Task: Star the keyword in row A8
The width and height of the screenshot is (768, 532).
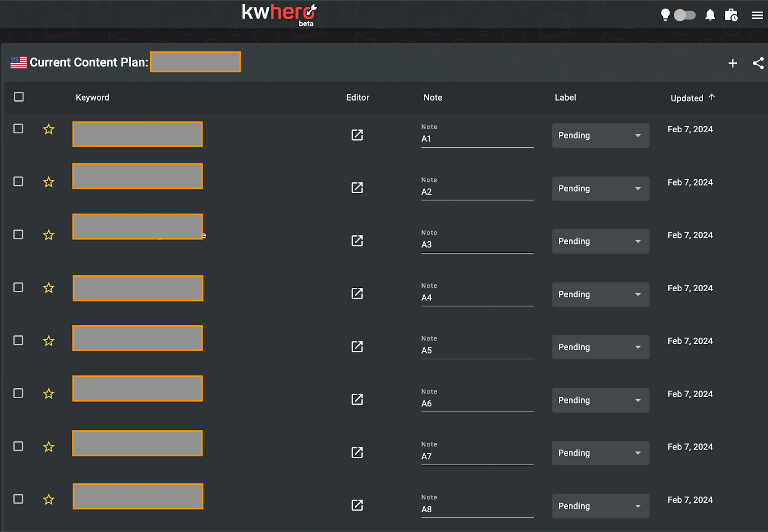Action: click(48, 499)
